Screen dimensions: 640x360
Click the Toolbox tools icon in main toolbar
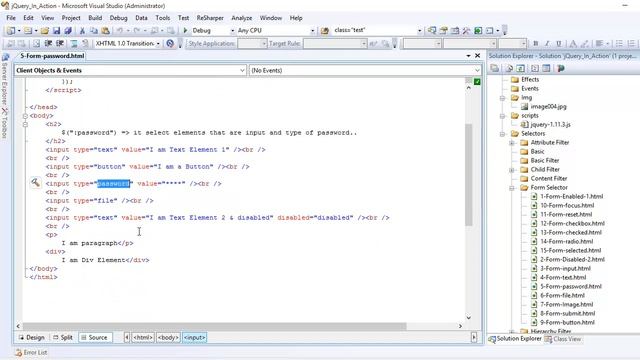coord(466,31)
